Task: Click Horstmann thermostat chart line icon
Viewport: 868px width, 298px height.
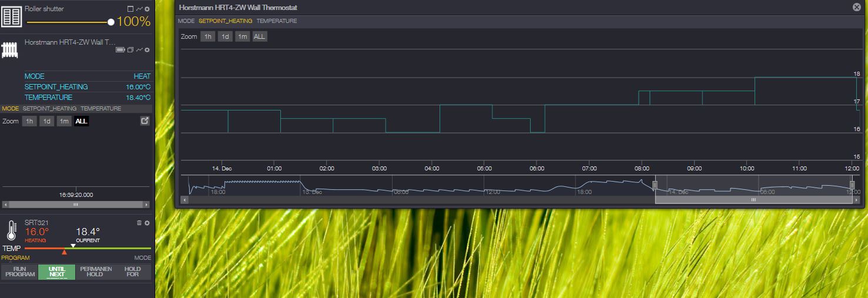Action: 139,50
